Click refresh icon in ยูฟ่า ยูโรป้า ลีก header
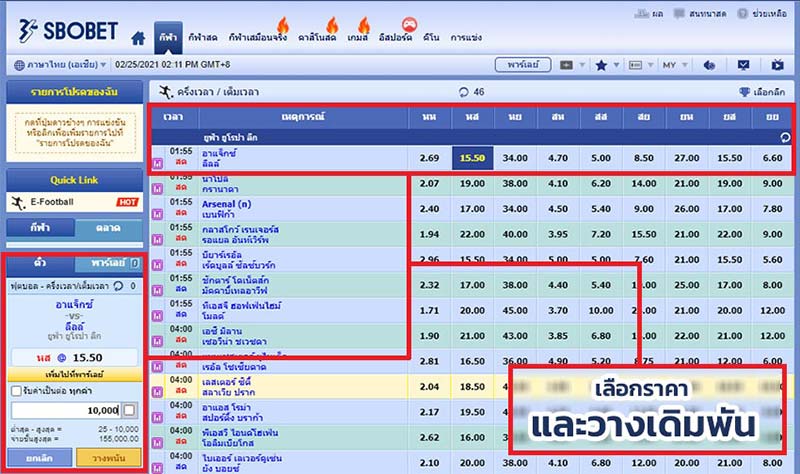This screenshot has height=474, width=800. [x=785, y=137]
